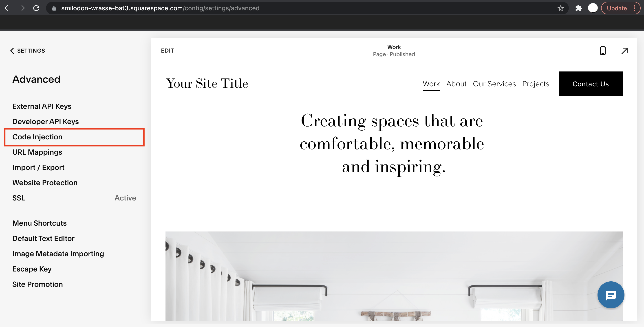Click the Work navigation link
This screenshot has width=644, height=327.
431,83
